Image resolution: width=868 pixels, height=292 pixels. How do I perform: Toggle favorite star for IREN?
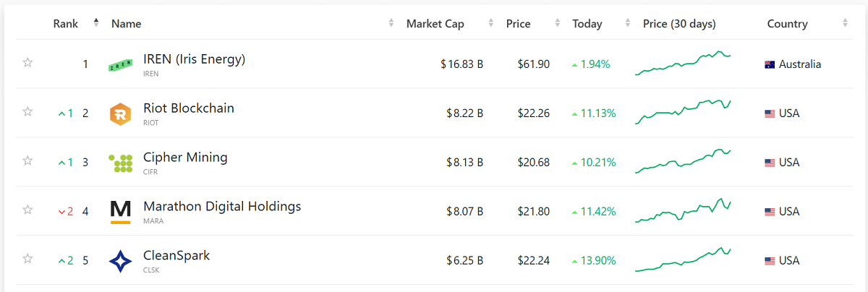27,63
